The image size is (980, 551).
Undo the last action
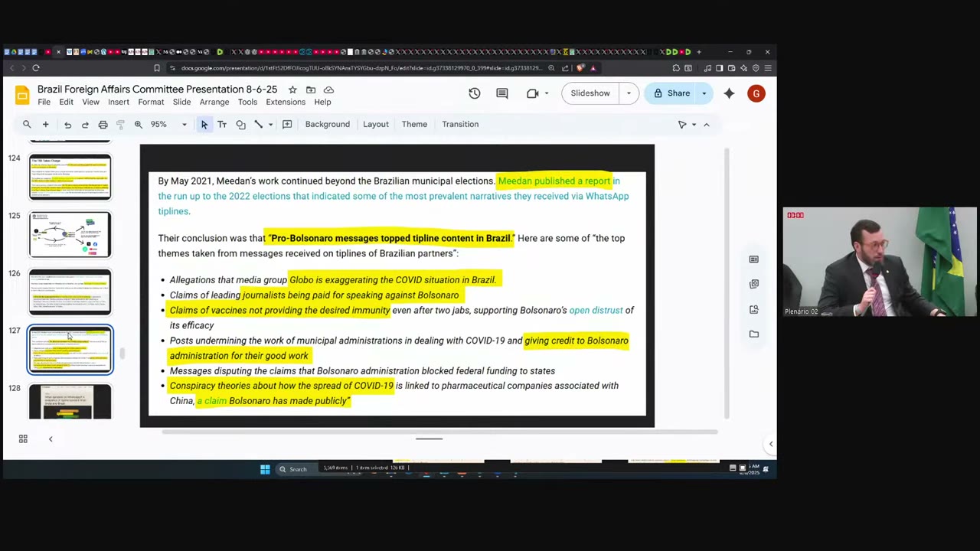pyautogui.click(x=67, y=125)
